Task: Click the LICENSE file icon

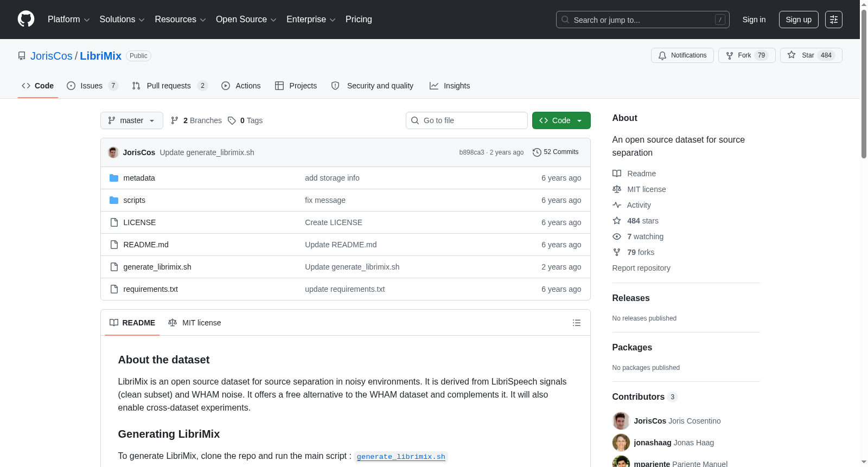Action: coord(114,222)
